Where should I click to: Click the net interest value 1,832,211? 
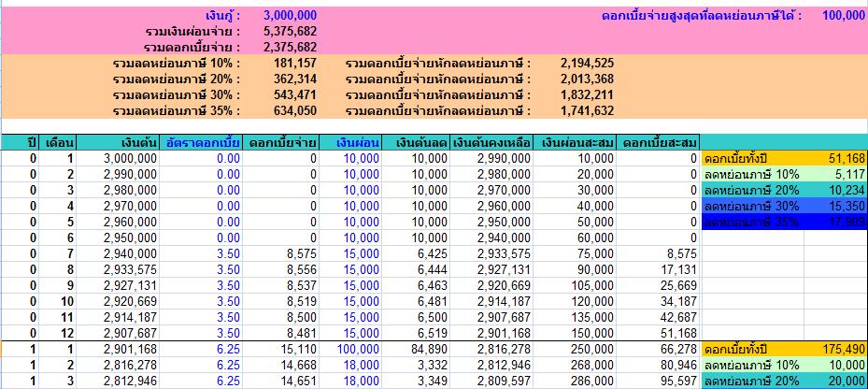[588, 94]
